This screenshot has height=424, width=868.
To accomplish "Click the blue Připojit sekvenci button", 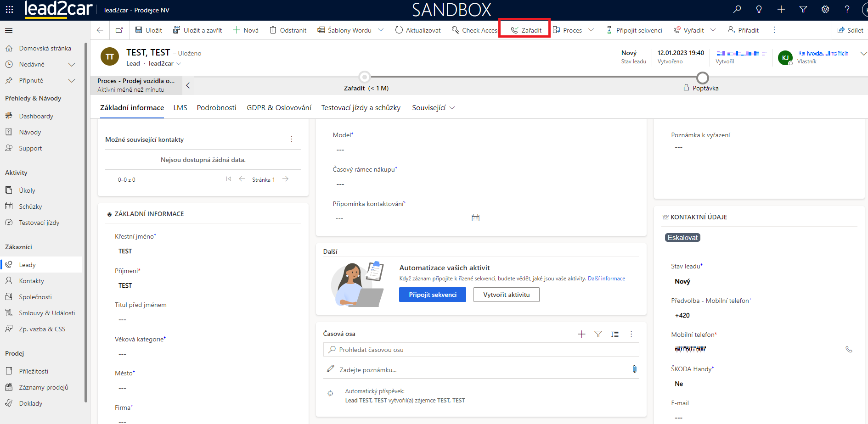I will pos(432,295).
